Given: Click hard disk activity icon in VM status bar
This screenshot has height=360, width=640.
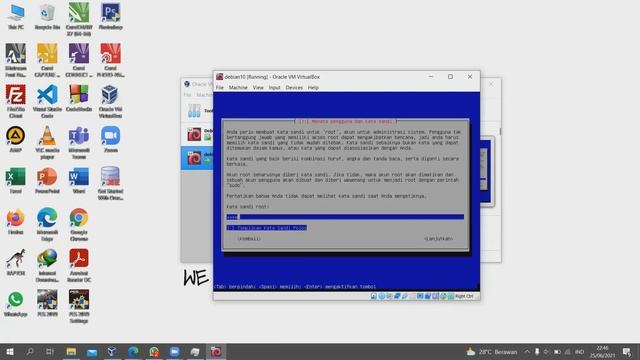Looking at the screenshot, I should (373, 296).
